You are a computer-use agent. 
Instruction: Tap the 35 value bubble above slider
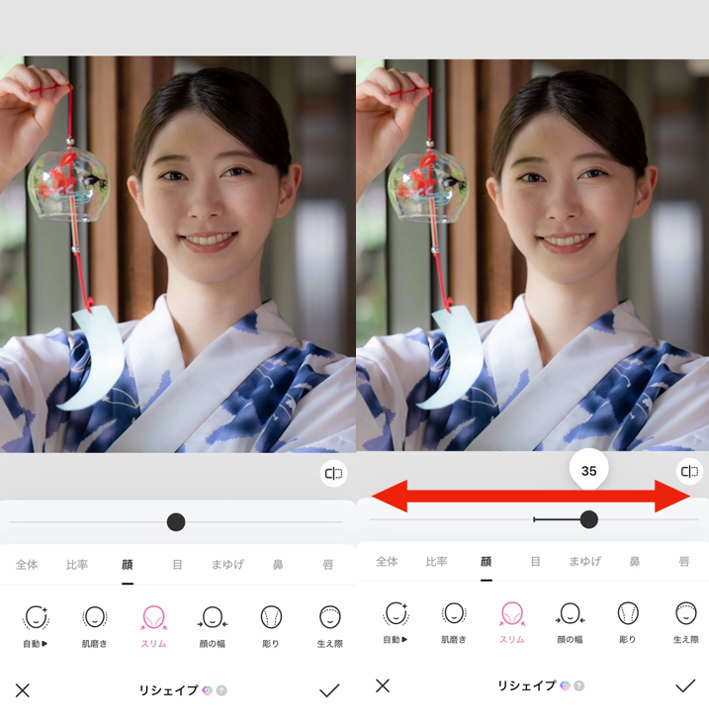(588, 470)
